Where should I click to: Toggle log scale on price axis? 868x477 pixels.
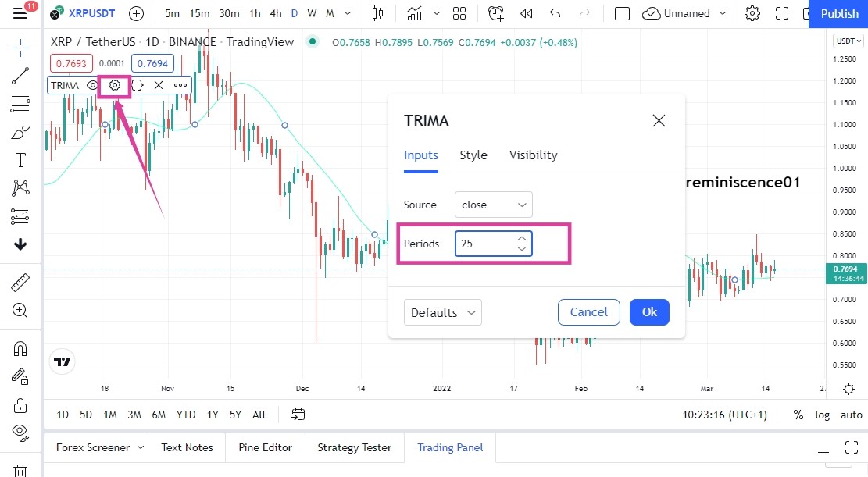click(x=822, y=415)
